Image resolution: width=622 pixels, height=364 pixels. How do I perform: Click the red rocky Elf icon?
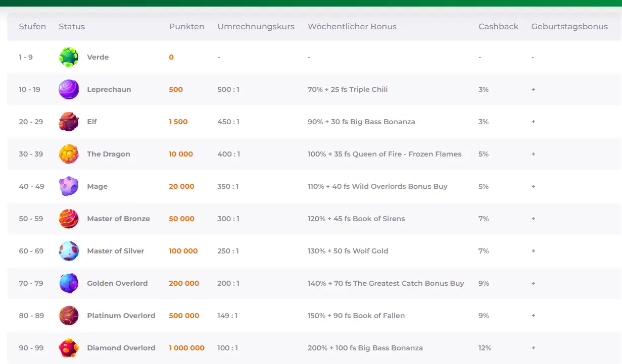pos(69,122)
